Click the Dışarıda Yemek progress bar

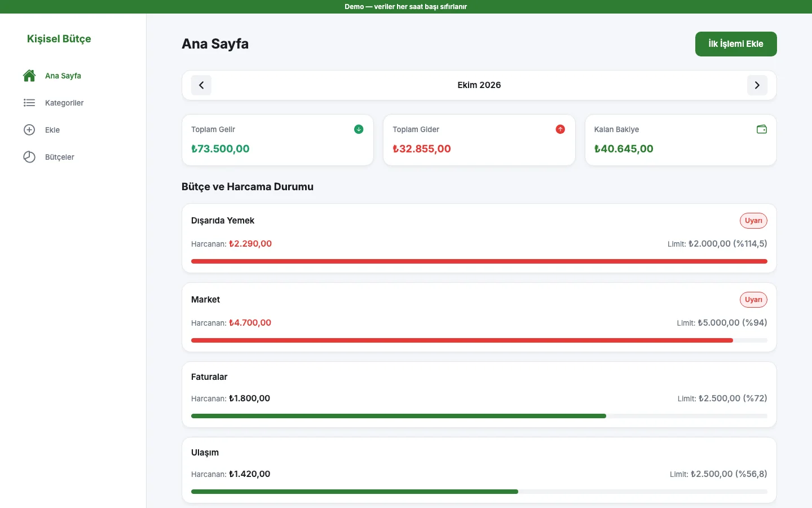(479, 261)
